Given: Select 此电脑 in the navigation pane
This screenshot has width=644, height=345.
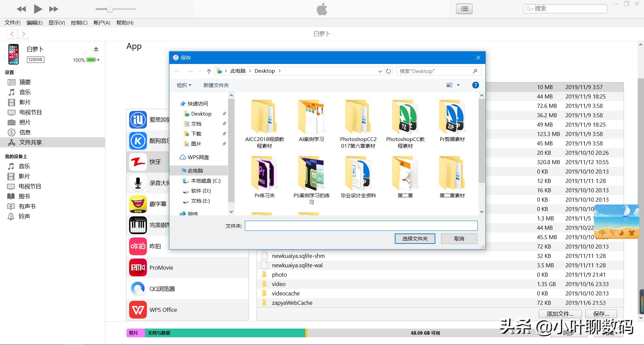Looking at the screenshot, I should (x=199, y=170).
